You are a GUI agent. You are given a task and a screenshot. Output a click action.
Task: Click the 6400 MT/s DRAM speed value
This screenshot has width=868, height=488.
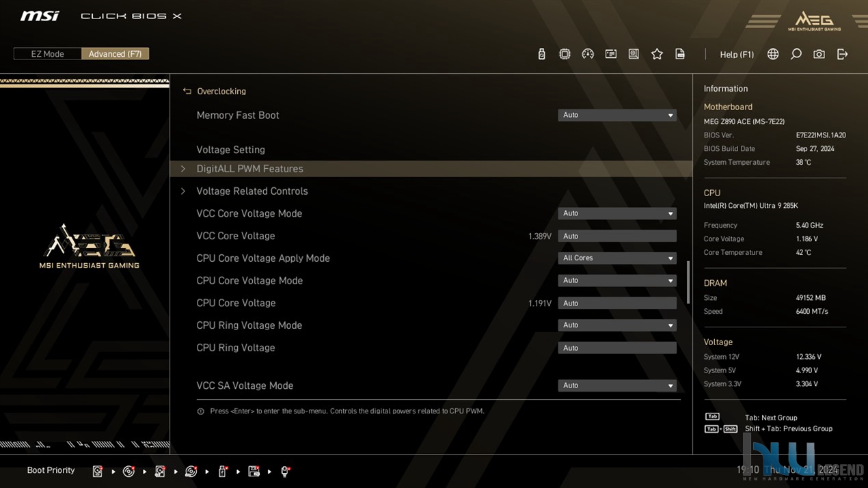pyautogui.click(x=812, y=312)
